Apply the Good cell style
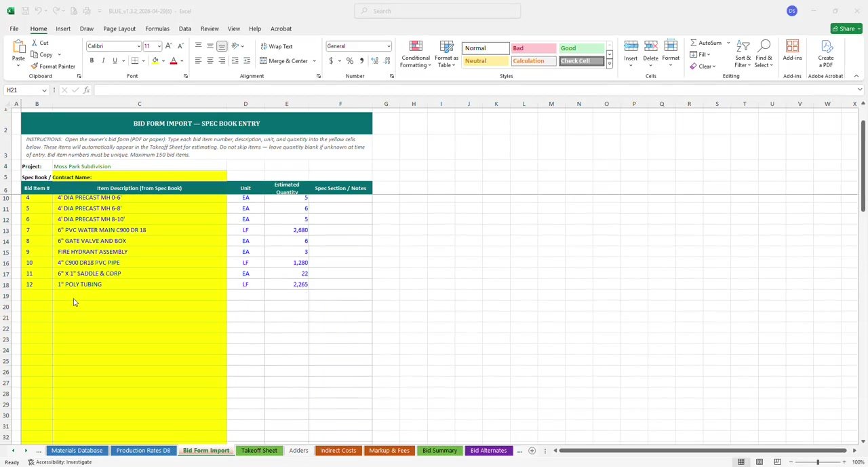 [582, 48]
